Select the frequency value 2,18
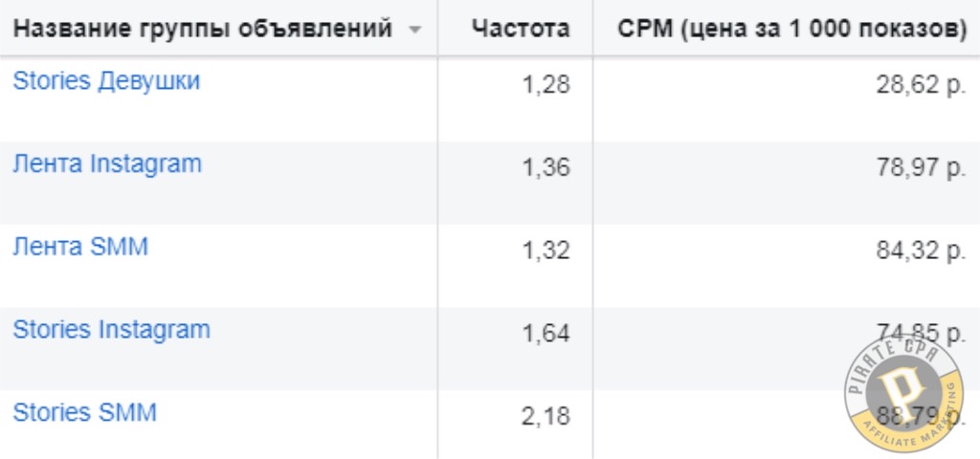This screenshot has height=459, width=980. [x=546, y=415]
